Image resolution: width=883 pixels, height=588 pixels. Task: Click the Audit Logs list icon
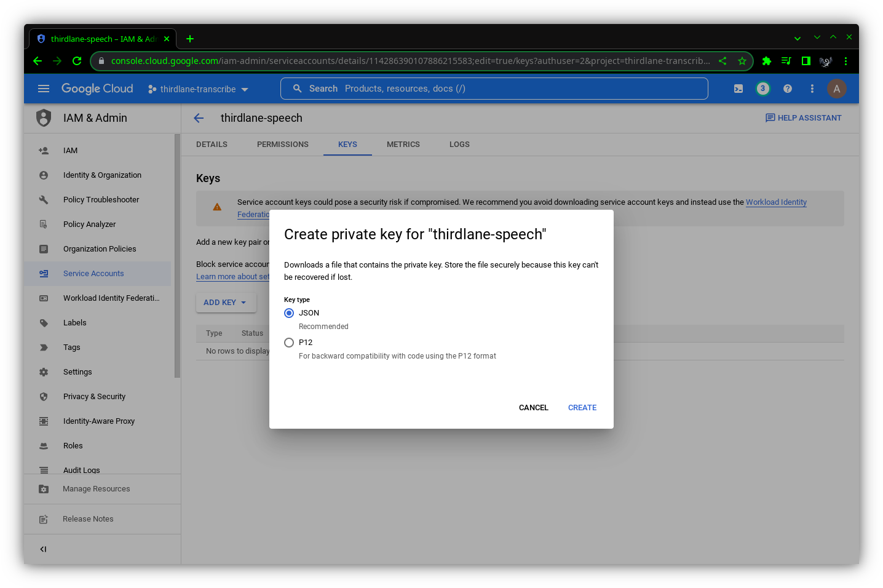44,470
